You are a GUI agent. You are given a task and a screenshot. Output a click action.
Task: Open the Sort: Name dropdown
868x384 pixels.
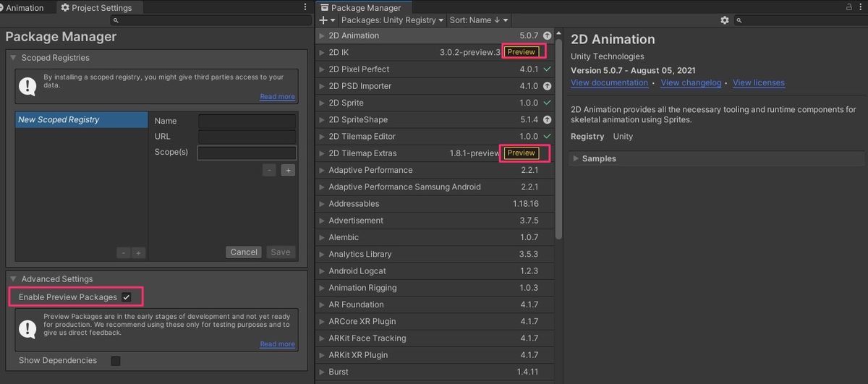pos(479,20)
